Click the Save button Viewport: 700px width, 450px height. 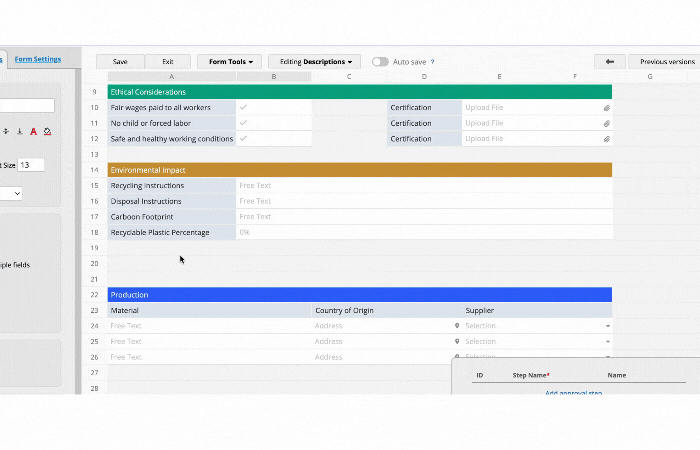tap(120, 62)
